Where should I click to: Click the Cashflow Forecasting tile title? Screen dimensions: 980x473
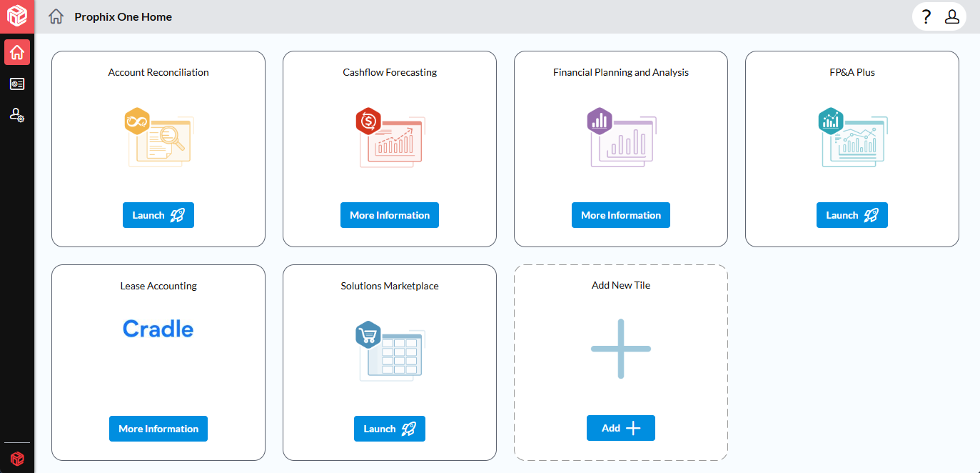point(390,72)
